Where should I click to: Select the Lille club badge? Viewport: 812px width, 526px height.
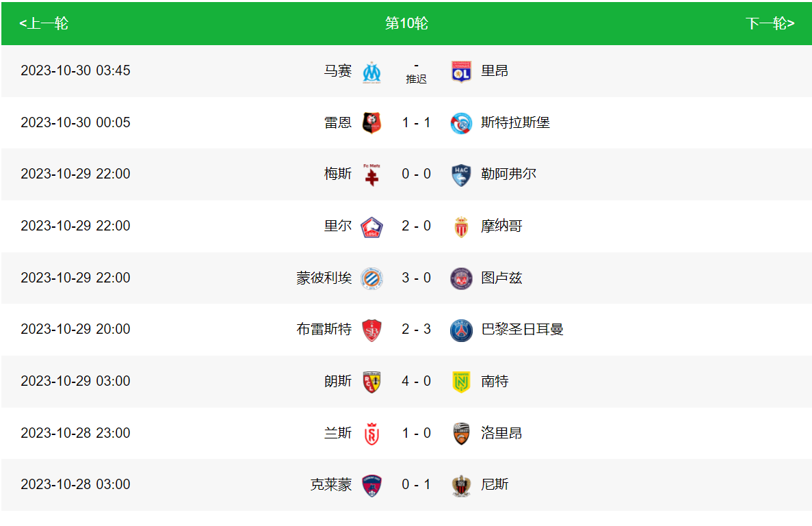(x=371, y=226)
